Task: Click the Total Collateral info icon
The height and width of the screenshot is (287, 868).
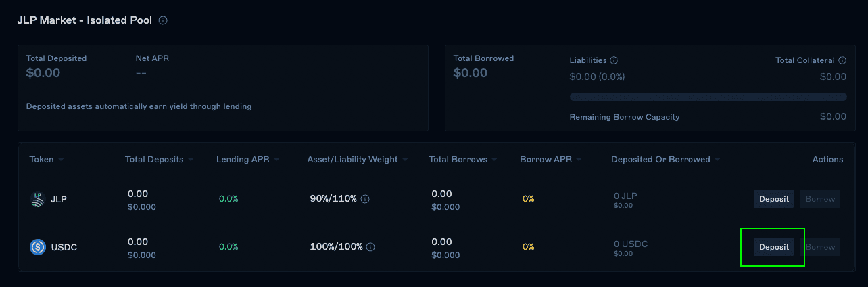Action: [842, 60]
